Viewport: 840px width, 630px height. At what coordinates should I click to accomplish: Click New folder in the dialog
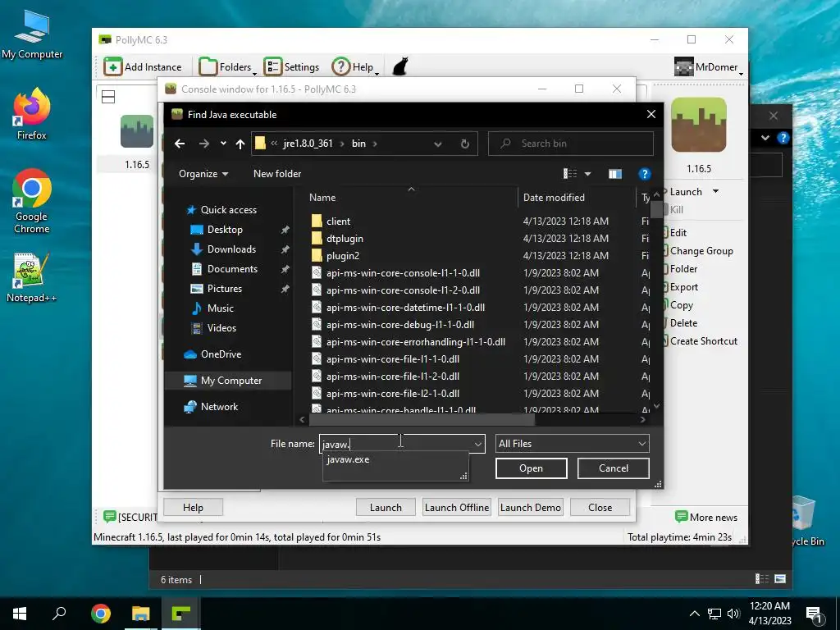click(x=277, y=174)
